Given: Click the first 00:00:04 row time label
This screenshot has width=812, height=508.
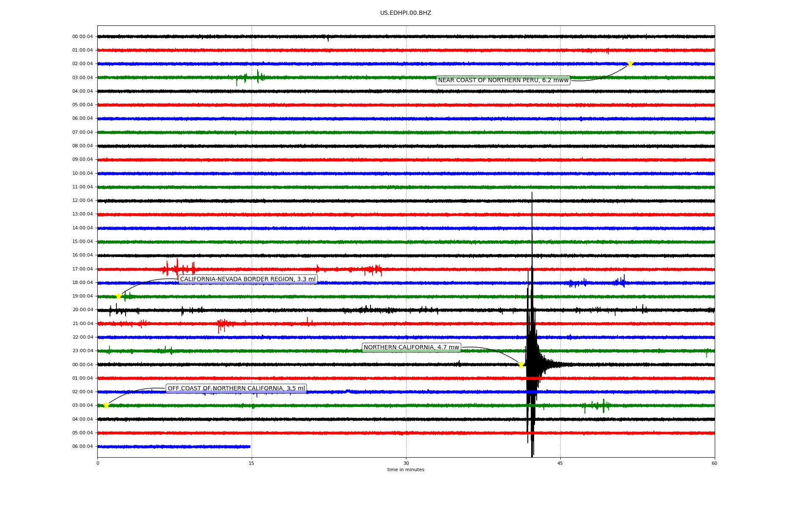Looking at the screenshot, I should tap(82, 36).
